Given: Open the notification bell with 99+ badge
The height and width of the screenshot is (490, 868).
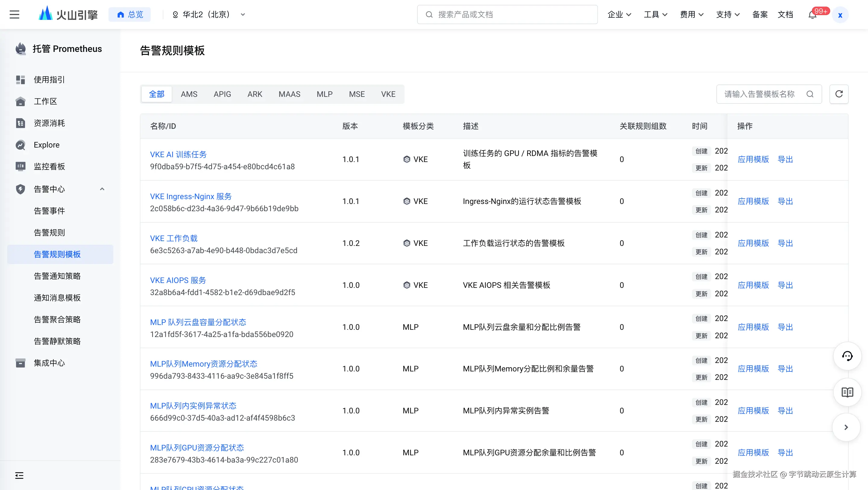Looking at the screenshot, I should (813, 15).
